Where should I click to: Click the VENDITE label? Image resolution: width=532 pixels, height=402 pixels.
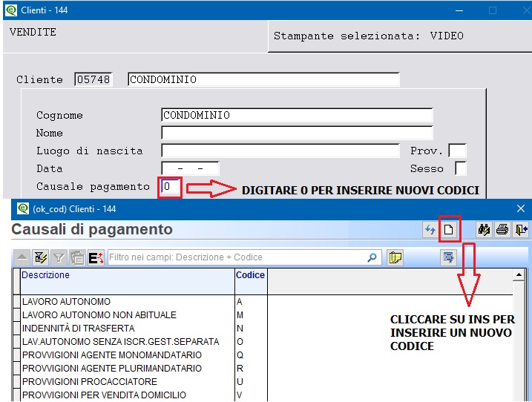point(33,32)
